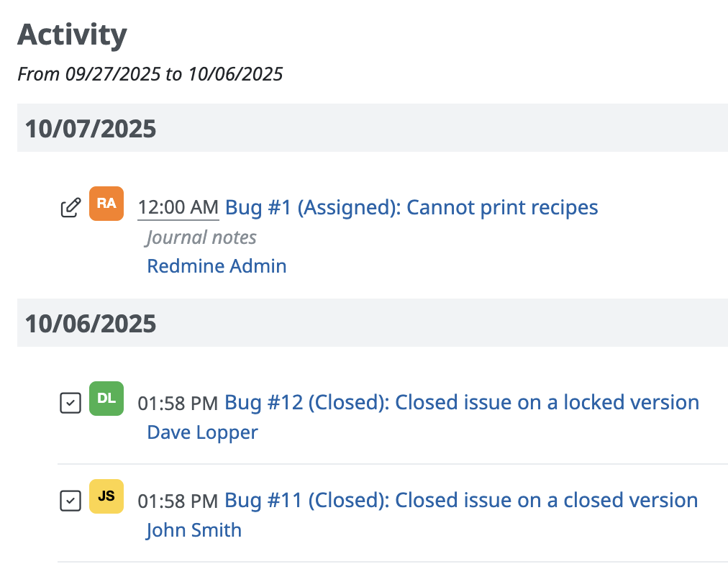This screenshot has height=564, width=728.
Task: Click the Journal notes description text
Action: (201, 237)
